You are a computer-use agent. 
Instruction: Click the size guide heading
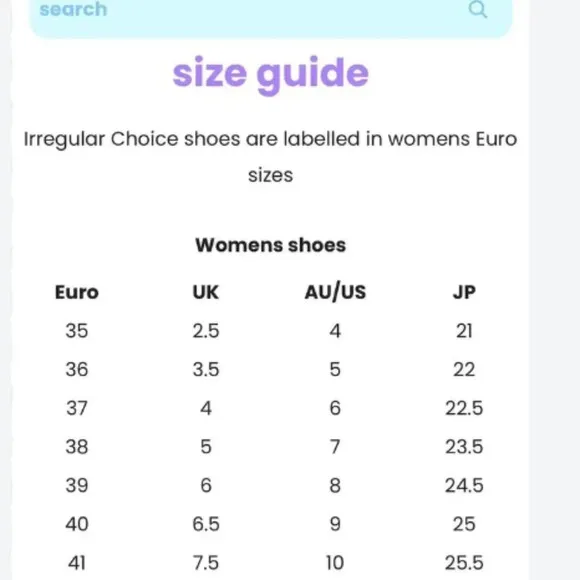[x=271, y=75]
